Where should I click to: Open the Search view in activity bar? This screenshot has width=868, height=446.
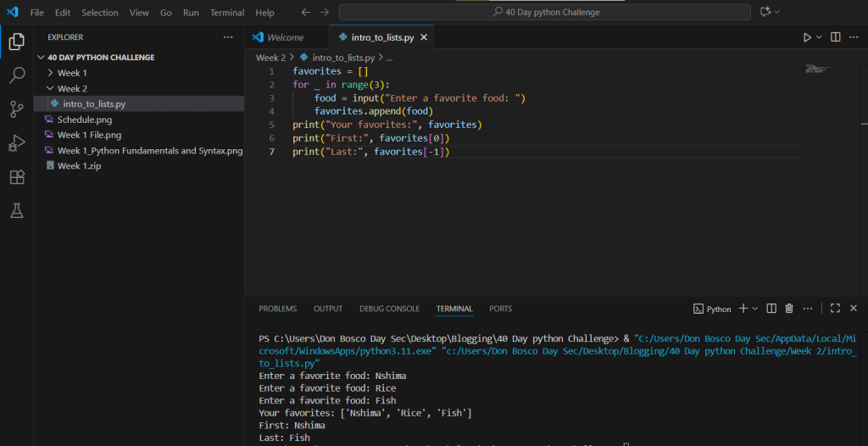(16, 75)
